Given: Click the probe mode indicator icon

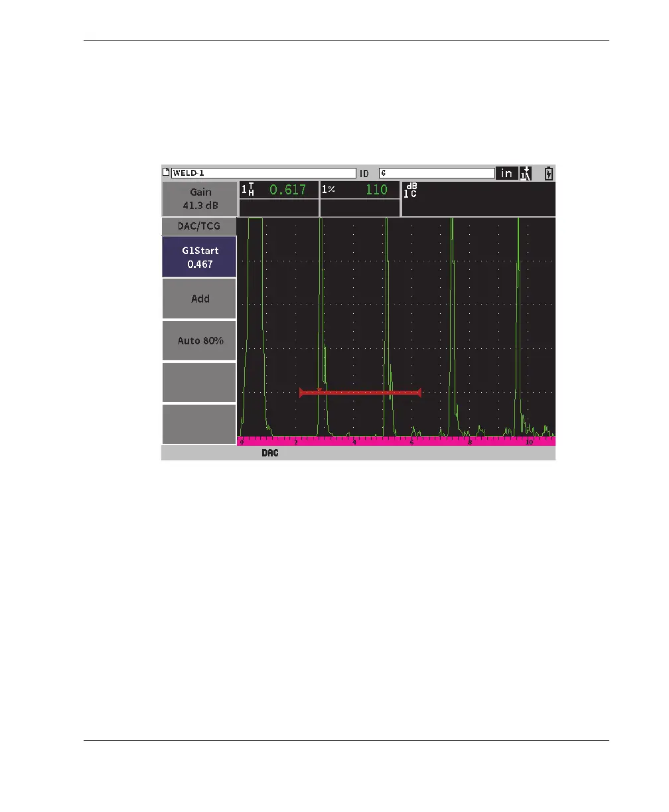Looking at the screenshot, I should click(526, 172).
